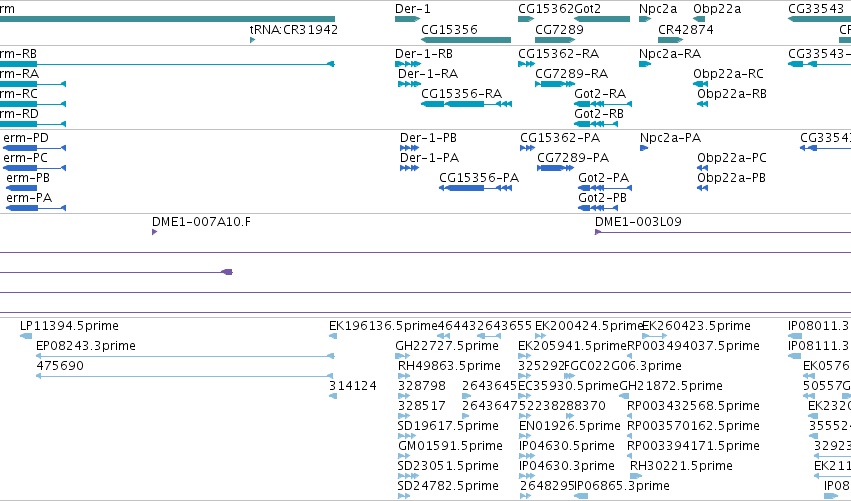The height and width of the screenshot is (501, 851).
Task: Click the IP04630.5prime EST label
Action: click(x=567, y=446)
